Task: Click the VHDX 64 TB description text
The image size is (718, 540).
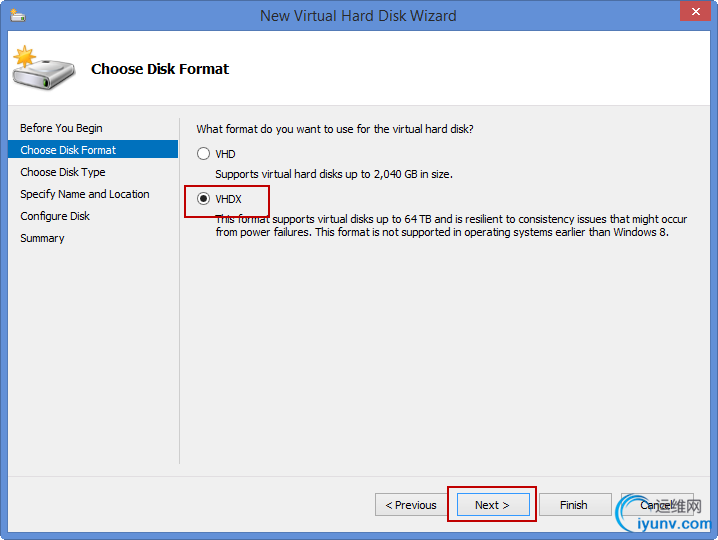Action: click(451, 226)
